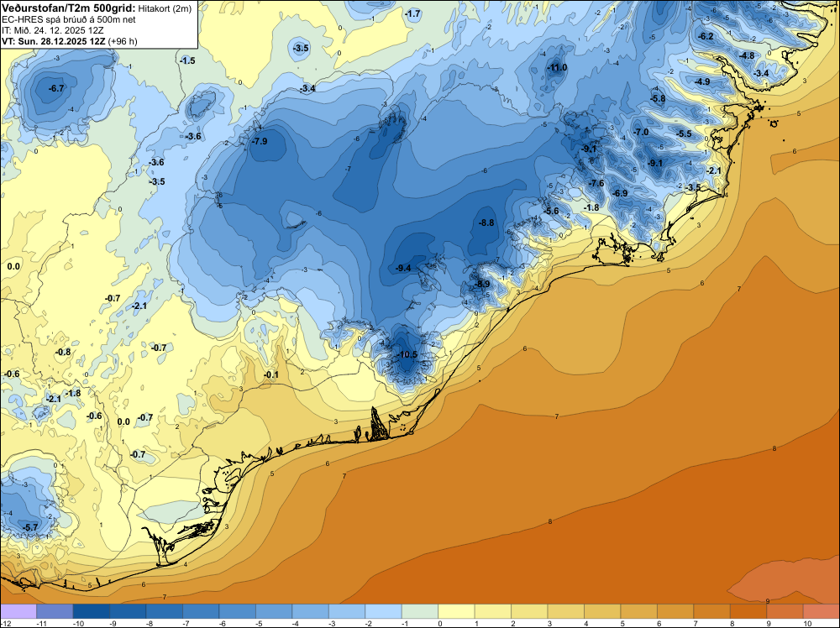Click the '(+96 h)' forecast offset text
The height and width of the screenshot is (628, 840).
pyautogui.click(x=123, y=41)
